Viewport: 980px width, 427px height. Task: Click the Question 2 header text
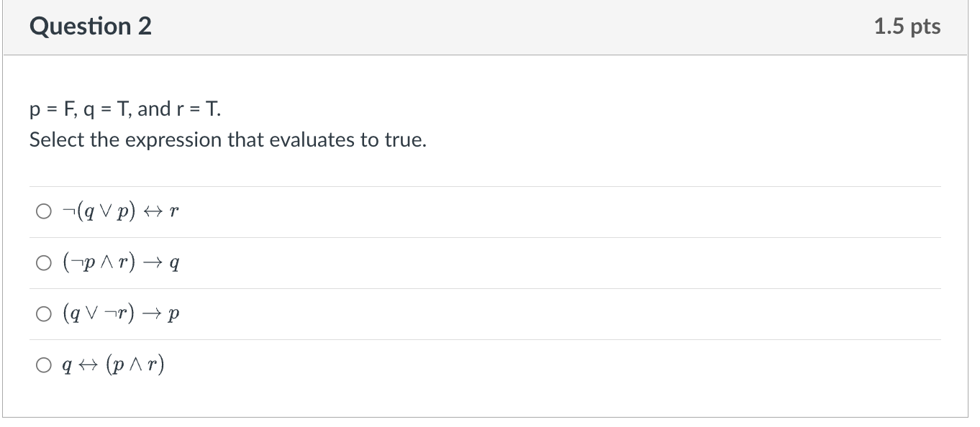pos(89,26)
